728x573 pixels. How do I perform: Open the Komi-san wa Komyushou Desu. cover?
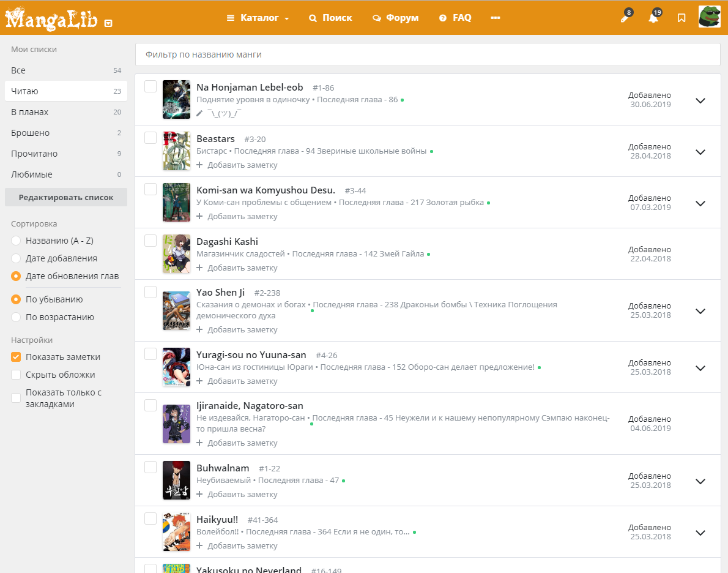click(176, 202)
